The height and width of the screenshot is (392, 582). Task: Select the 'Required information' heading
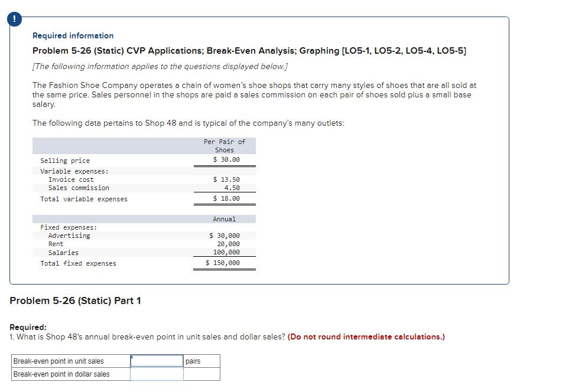(73, 35)
